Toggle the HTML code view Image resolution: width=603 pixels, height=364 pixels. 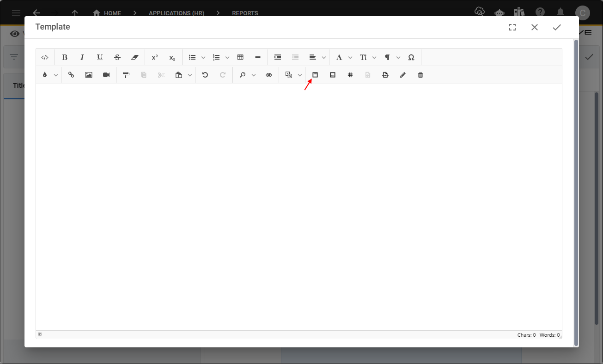[45, 57]
